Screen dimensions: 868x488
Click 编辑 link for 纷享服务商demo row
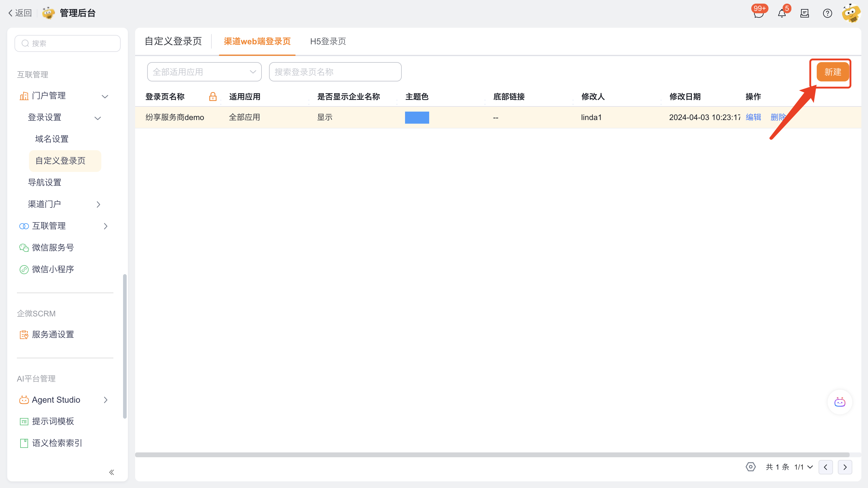click(753, 117)
